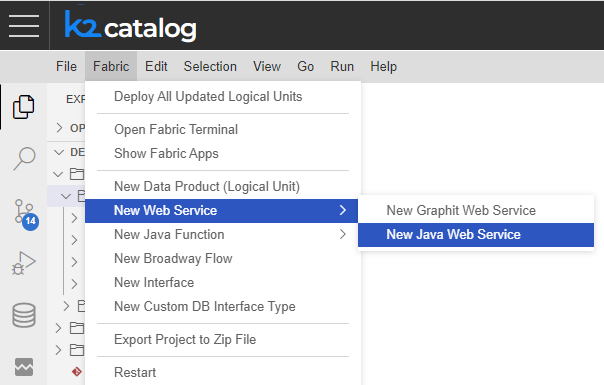Open the chart image icon in the activity bar
Image resolution: width=604 pixels, height=385 pixels.
click(24, 367)
